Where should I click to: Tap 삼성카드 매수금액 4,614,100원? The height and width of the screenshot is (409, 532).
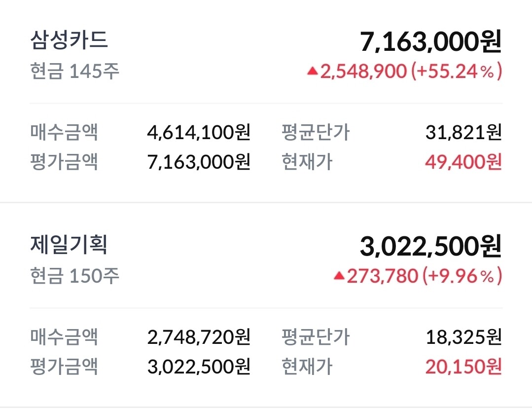coord(199,133)
